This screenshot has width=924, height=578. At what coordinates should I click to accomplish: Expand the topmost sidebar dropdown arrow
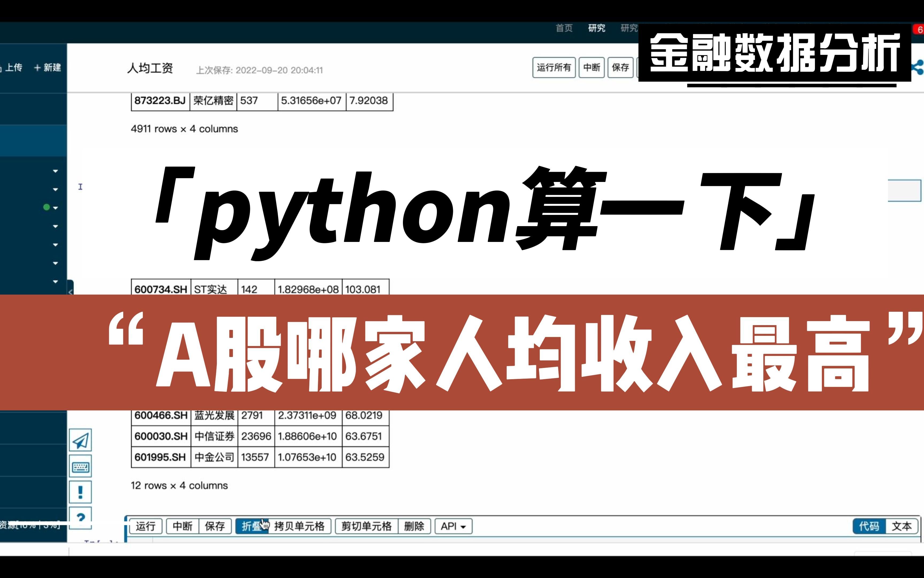(x=55, y=171)
